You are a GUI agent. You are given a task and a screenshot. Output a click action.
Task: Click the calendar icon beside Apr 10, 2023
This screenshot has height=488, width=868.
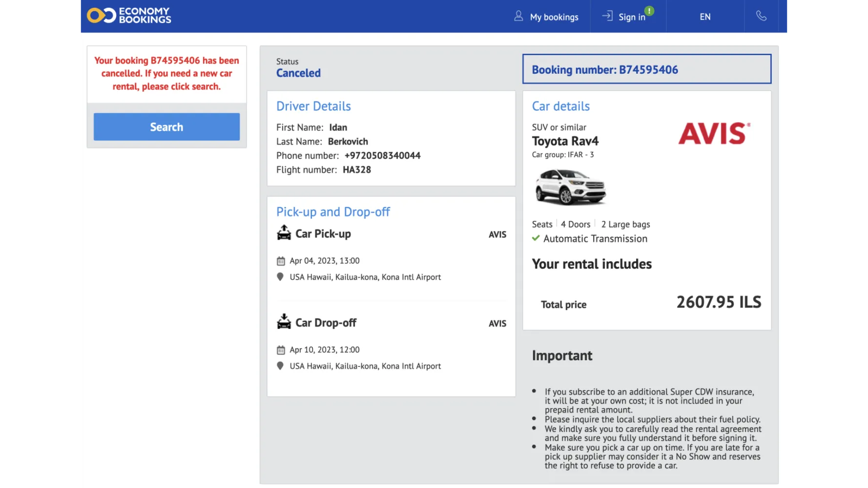281,350
